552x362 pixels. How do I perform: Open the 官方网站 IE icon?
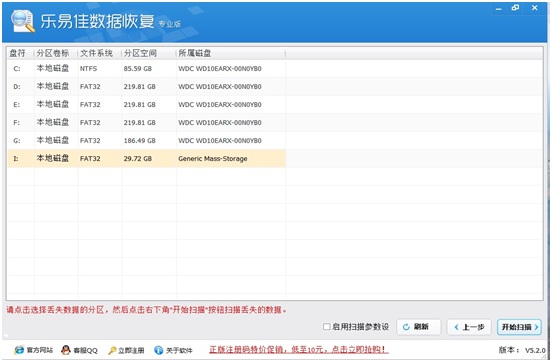(19, 350)
